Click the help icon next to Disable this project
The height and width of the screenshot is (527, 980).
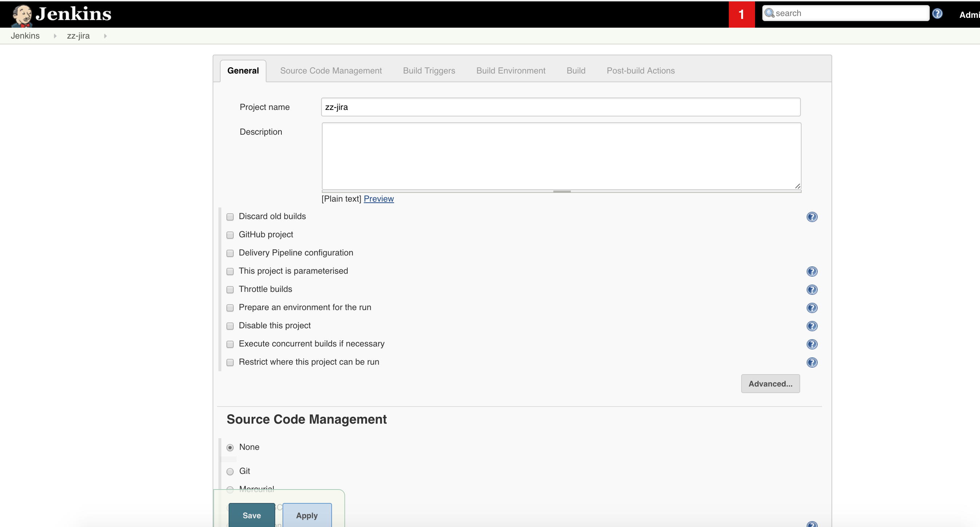(x=813, y=326)
